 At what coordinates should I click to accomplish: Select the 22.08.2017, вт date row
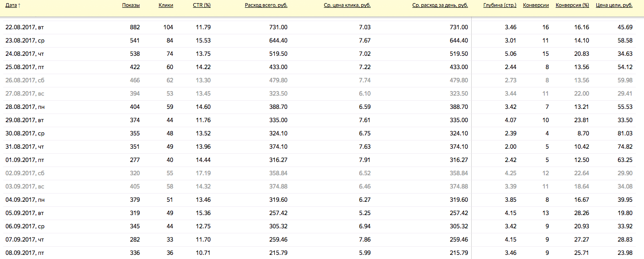[25, 27]
